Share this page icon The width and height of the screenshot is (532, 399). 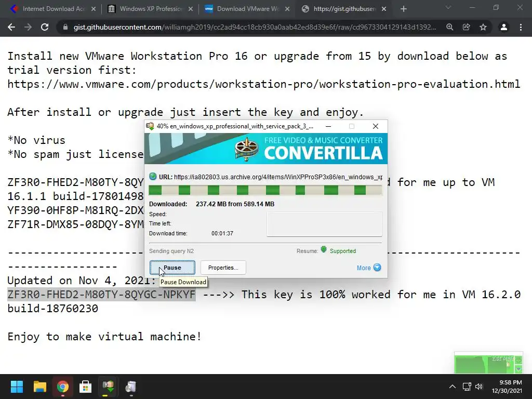(467, 27)
